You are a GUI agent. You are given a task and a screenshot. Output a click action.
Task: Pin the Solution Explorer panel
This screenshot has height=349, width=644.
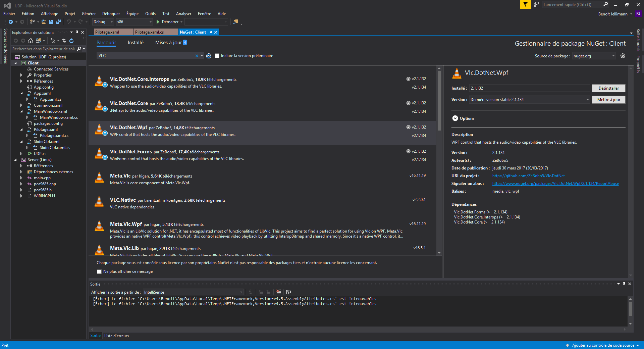[77, 32]
